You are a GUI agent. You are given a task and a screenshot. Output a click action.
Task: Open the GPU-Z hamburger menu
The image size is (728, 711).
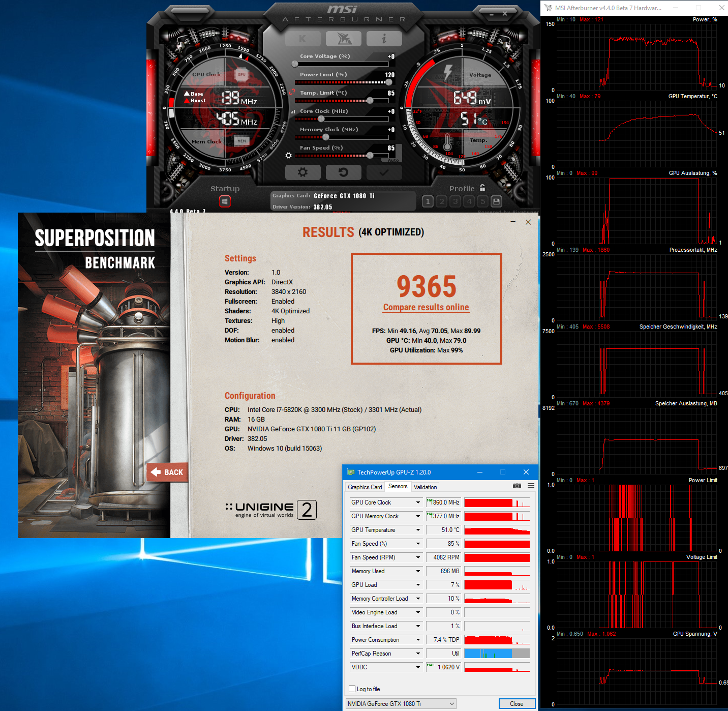tap(531, 486)
